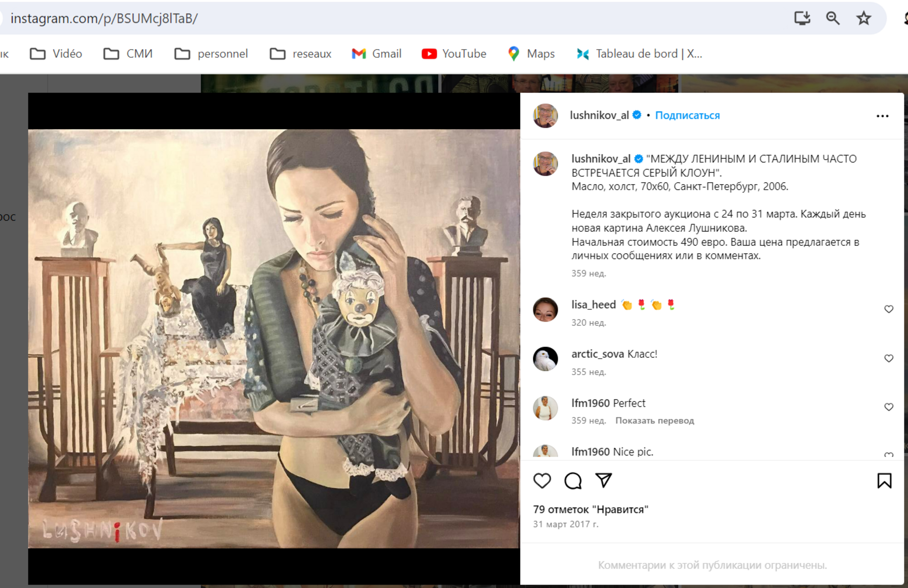
Task: Bookmark this page with the star icon
Action: [x=863, y=19]
